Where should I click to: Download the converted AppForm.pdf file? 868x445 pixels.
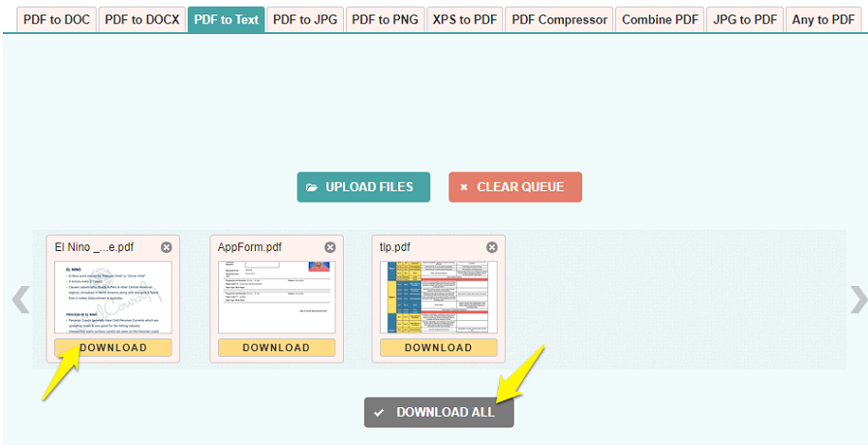276,347
